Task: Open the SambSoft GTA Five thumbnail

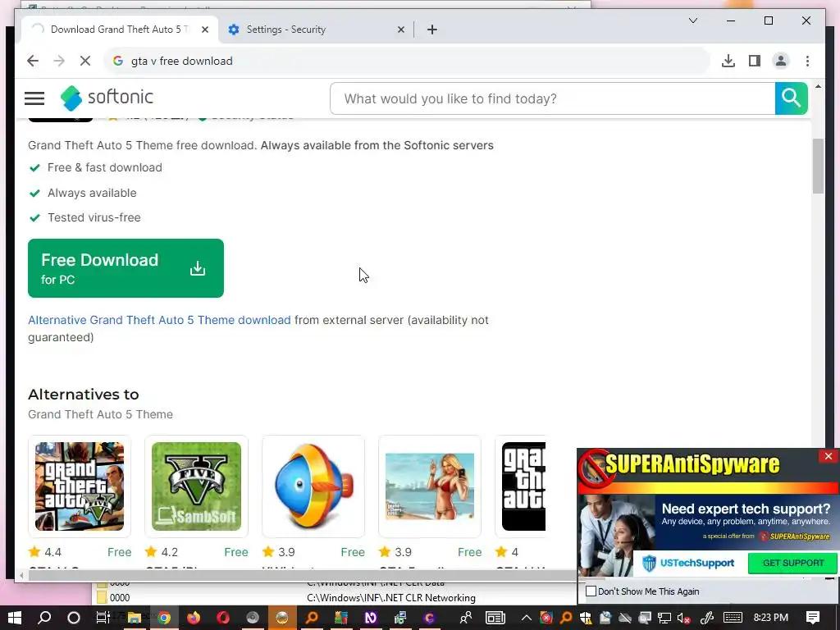Action: point(196,486)
